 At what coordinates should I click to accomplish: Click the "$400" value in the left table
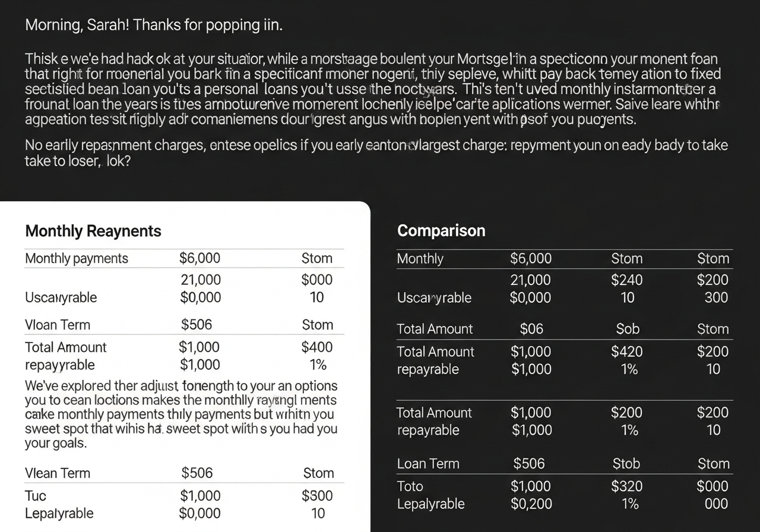click(x=316, y=347)
